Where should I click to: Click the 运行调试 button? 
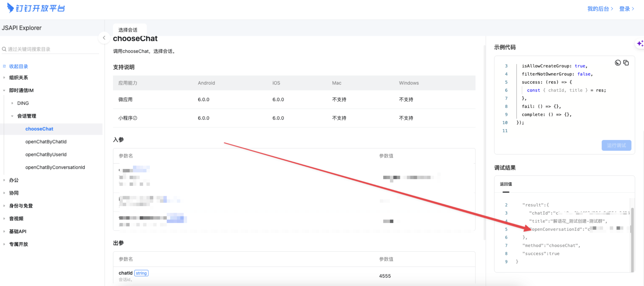click(x=616, y=145)
